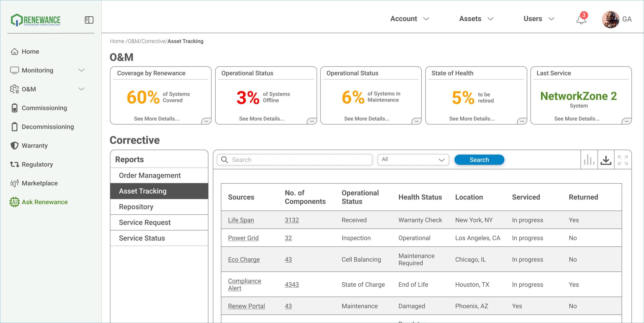Image resolution: width=644 pixels, height=323 pixels.
Task: Minimize the Systems in Maintenance card
Action: coord(416,121)
